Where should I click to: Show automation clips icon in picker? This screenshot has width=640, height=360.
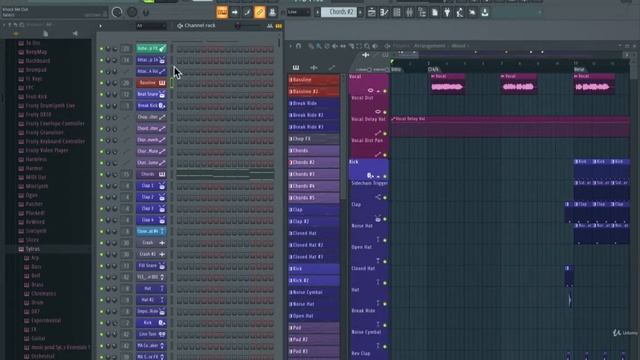pos(332,68)
